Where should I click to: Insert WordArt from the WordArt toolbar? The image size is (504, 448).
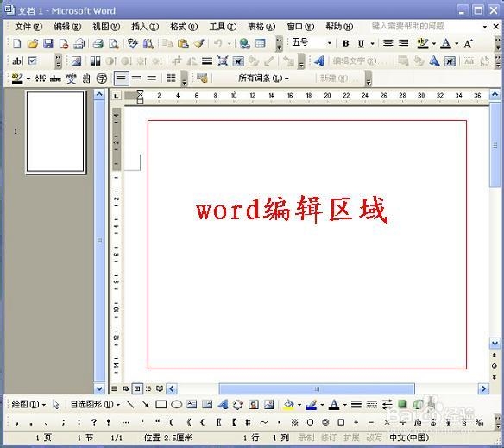[x=318, y=60]
